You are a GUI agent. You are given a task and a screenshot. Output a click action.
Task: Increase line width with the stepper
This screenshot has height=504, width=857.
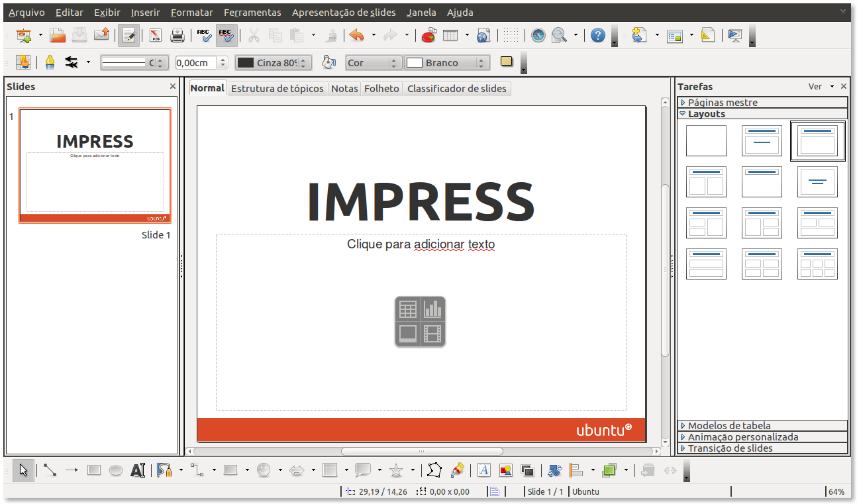coord(223,60)
